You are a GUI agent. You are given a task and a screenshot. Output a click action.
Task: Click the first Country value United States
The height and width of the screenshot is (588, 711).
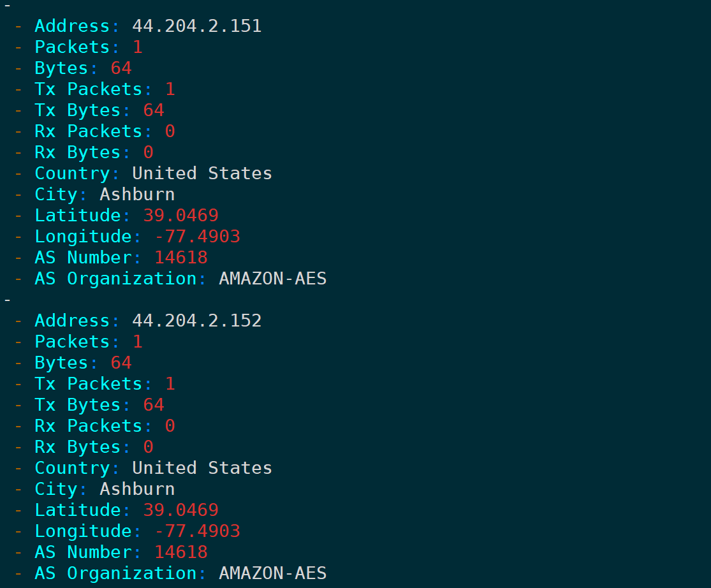[x=202, y=173]
